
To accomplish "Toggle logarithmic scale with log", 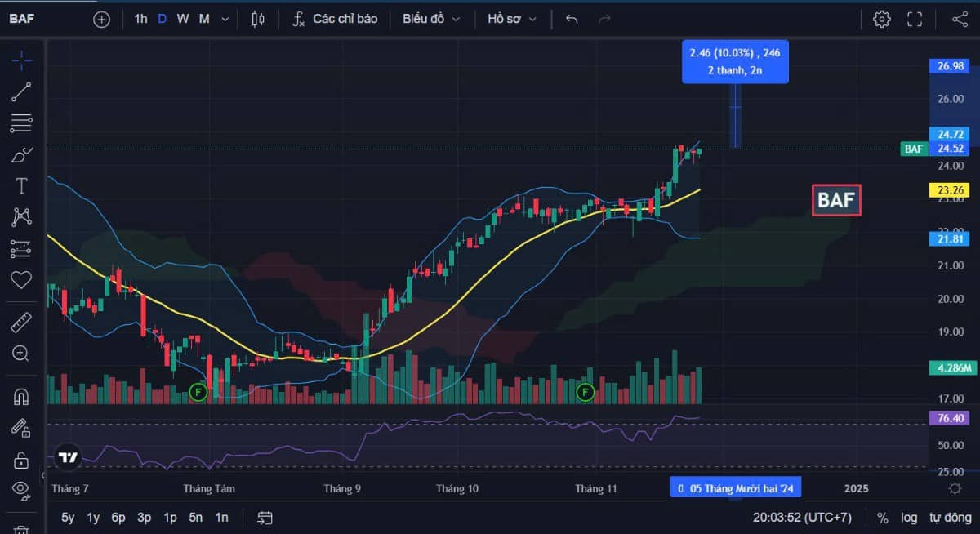I will click(909, 518).
